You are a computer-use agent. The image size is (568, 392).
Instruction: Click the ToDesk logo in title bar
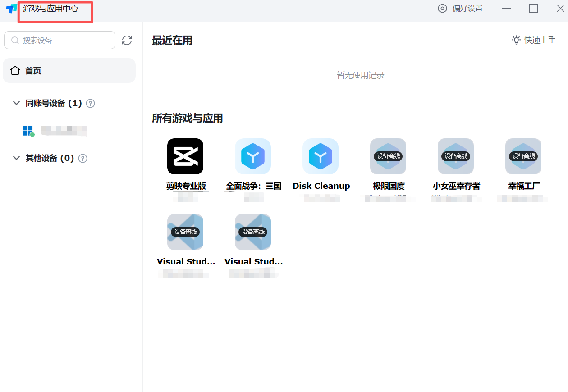coord(11,9)
